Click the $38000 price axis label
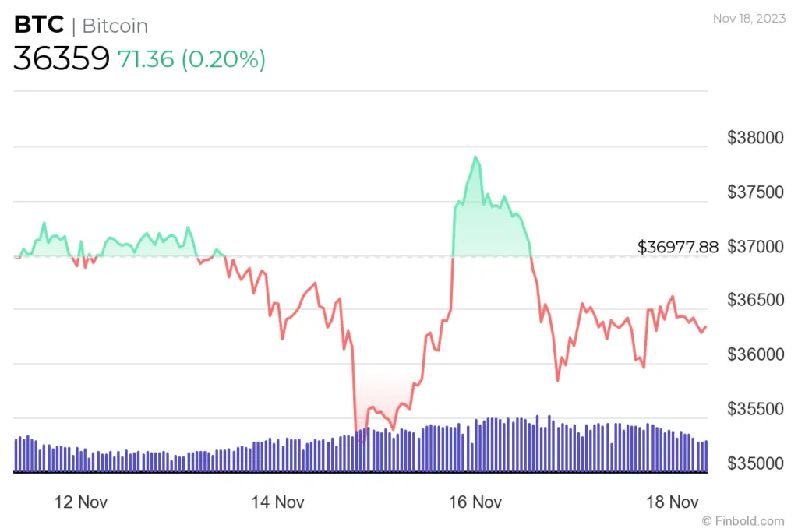The height and width of the screenshot is (532, 798). 755,138
